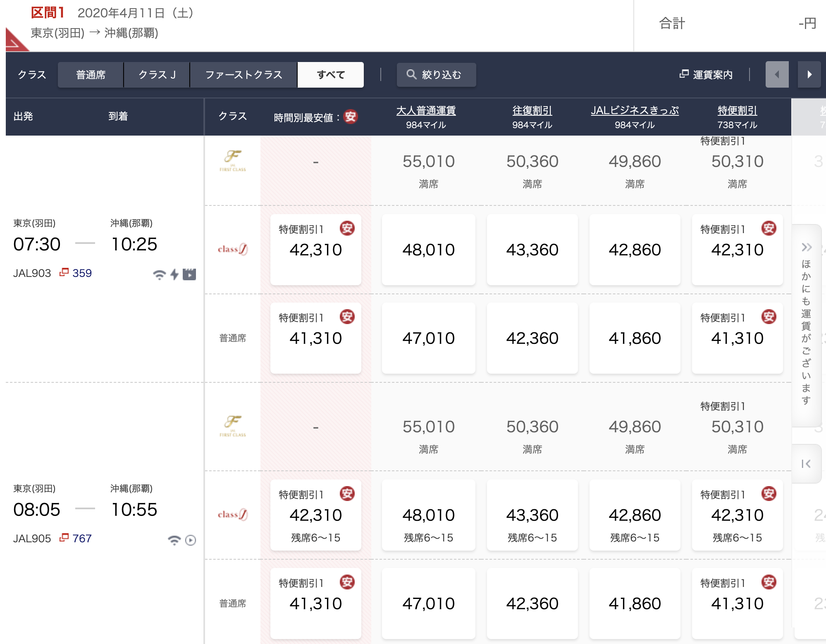Click the video entertainment icon for JAL903
Viewport: 826px width, 644px height.
(x=189, y=274)
